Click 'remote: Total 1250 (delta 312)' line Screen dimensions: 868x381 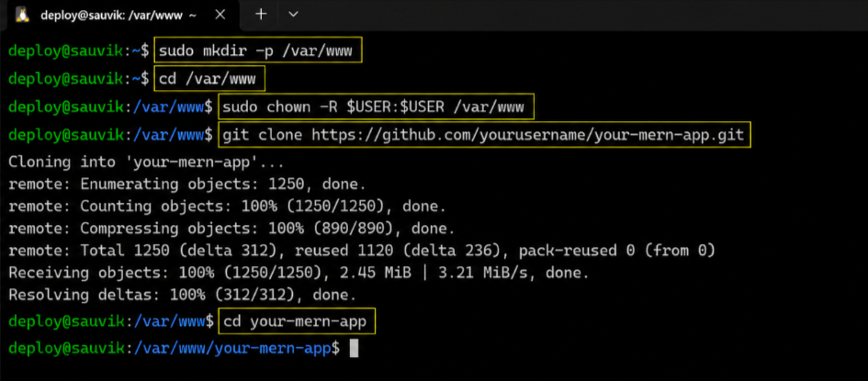(362, 252)
